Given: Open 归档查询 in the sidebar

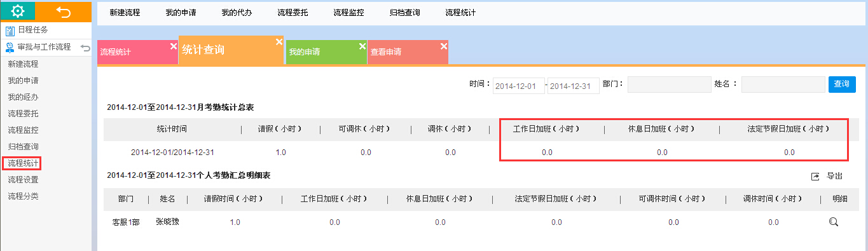Looking at the screenshot, I should [23, 147].
